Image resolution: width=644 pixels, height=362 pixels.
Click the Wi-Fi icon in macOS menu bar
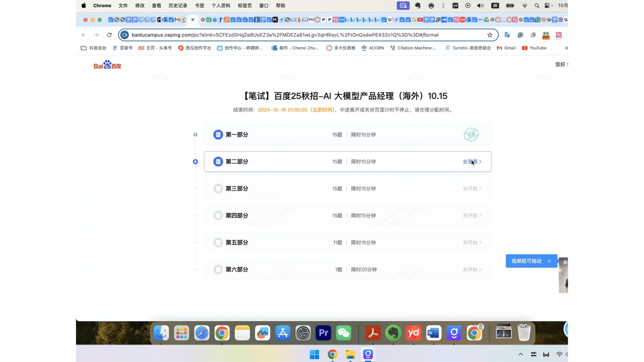tap(525, 5)
